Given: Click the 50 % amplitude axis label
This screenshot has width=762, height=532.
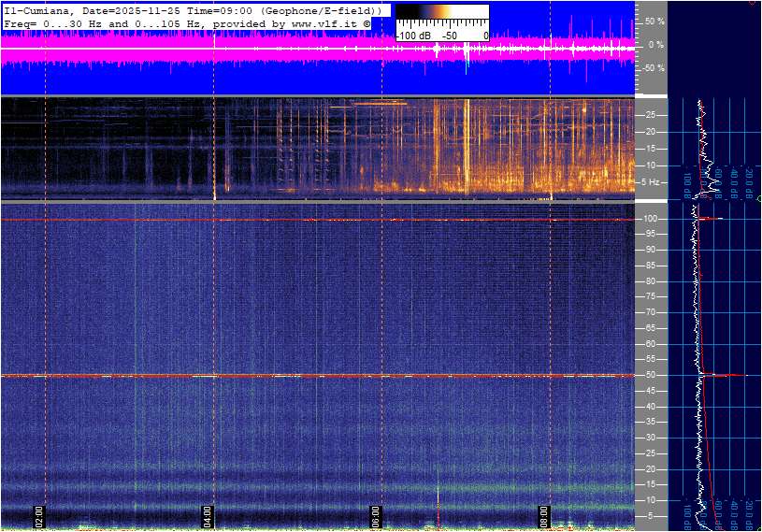Looking at the screenshot, I should tap(655, 21).
